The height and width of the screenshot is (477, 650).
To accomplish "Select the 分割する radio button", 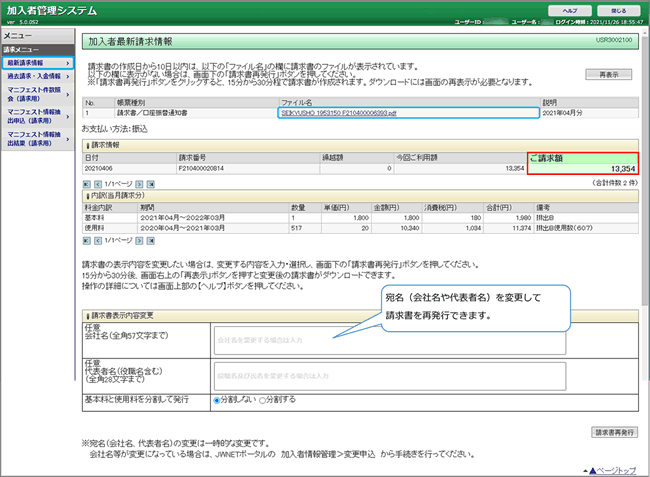I will point(262,400).
